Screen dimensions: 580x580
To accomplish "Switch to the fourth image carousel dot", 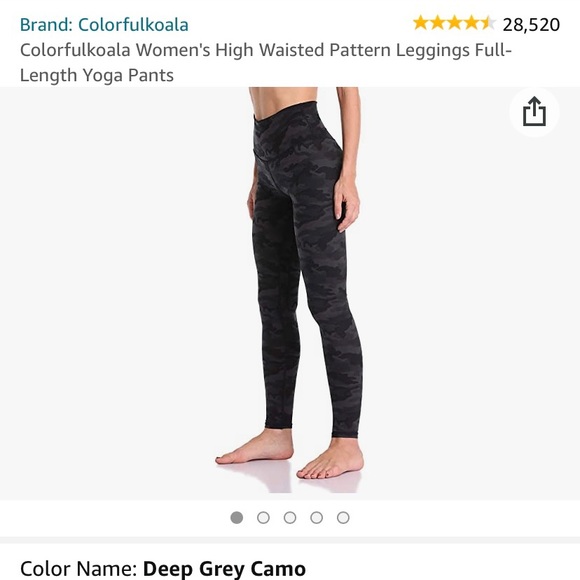I will 317,517.
